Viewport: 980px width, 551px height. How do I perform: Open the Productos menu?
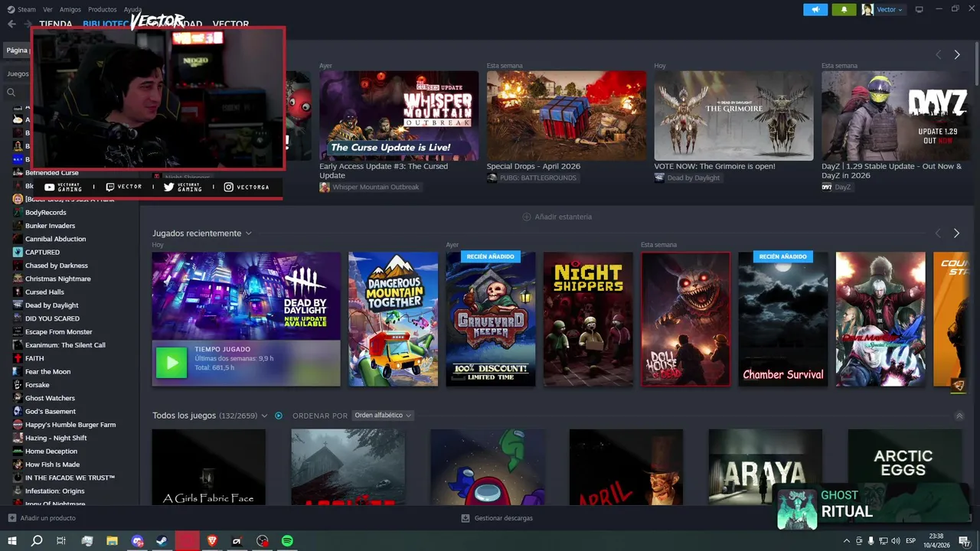[x=103, y=9]
